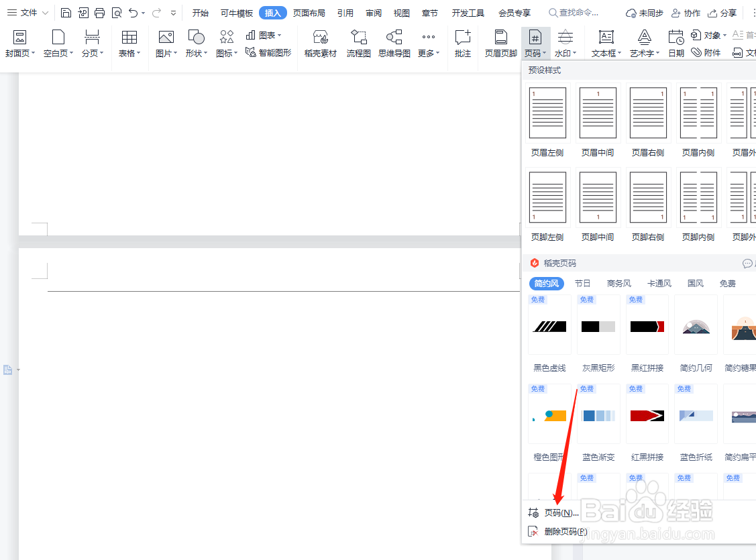The width and height of the screenshot is (756, 560).
Task: Click the More (更多) insert options
Action: click(x=430, y=44)
